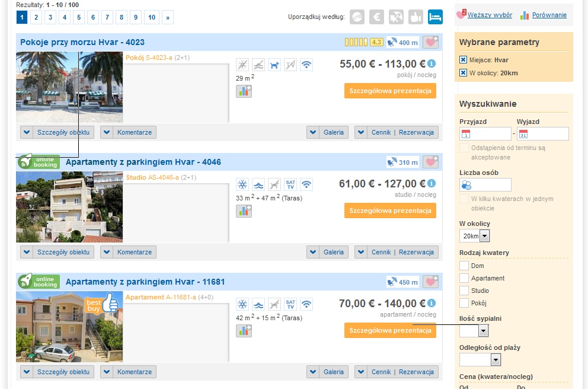Check the Apartament accommodation type box
Image resolution: width=588 pixels, height=389 pixels.
(464, 278)
